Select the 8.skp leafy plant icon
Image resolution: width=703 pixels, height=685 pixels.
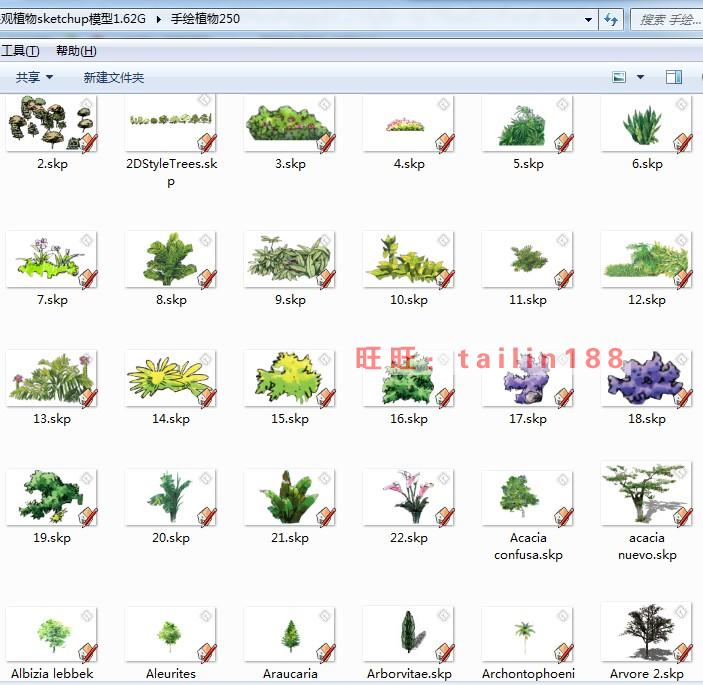pyautogui.click(x=171, y=259)
